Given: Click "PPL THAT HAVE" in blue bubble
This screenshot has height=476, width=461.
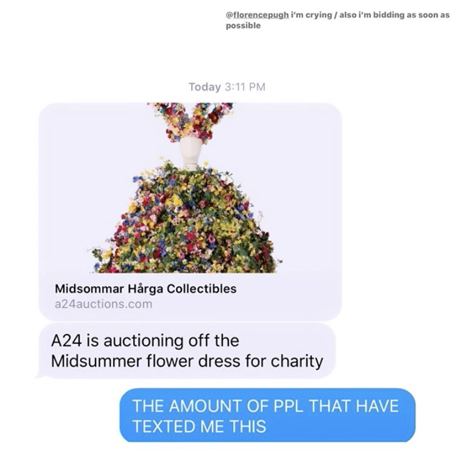Looking at the screenshot, I should [336, 406].
